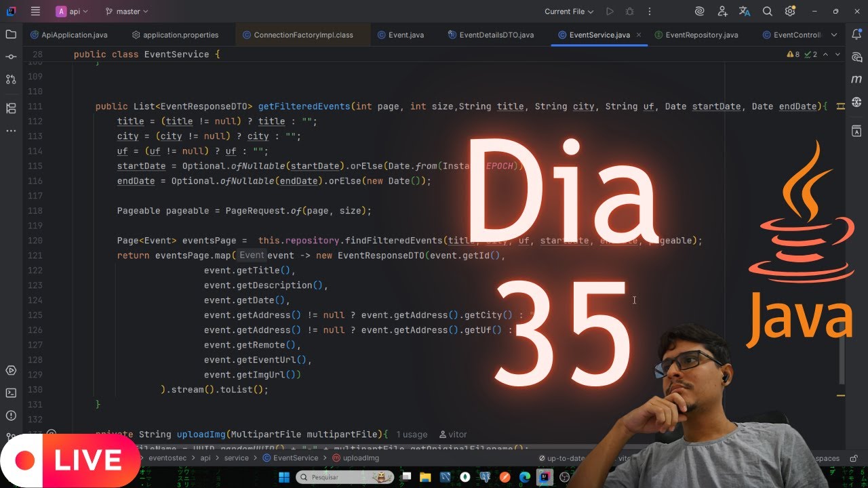Open Search Everywhere

pyautogui.click(x=768, y=12)
